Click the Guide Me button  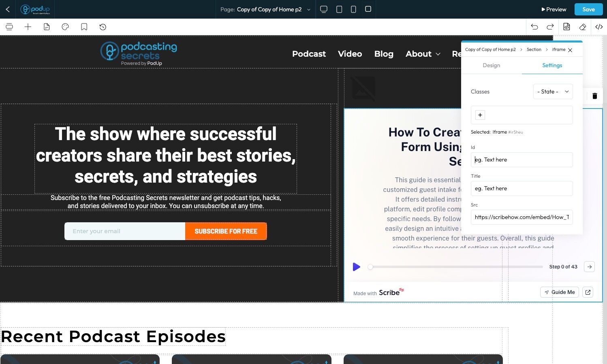click(x=560, y=292)
